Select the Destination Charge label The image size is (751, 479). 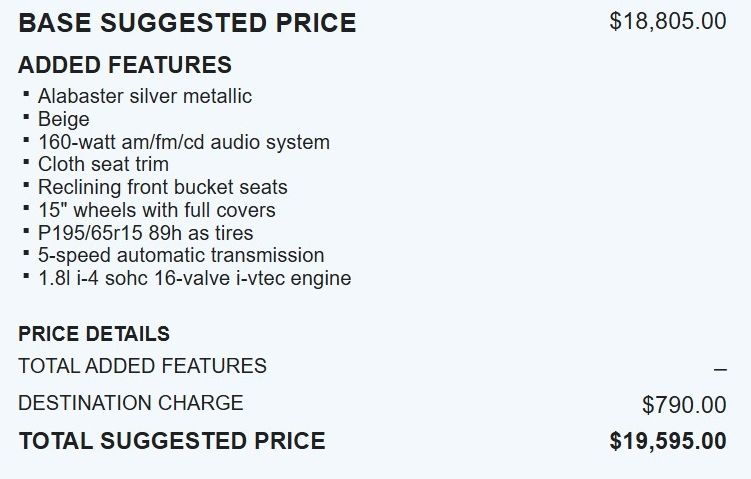[x=130, y=403]
